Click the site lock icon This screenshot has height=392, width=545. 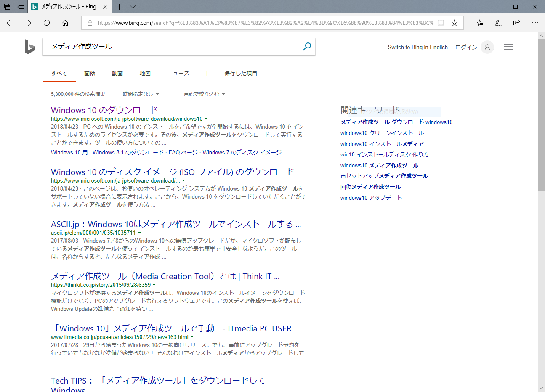(90, 23)
